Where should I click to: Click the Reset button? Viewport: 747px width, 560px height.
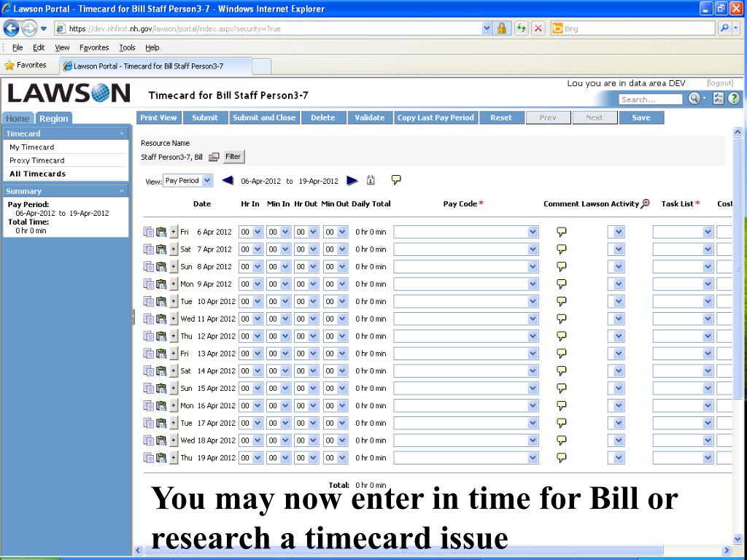click(x=501, y=117)
